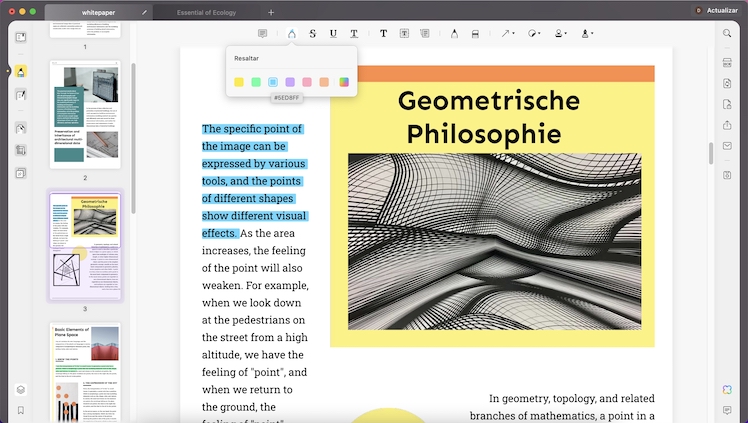748x423 pixels.
Task: Select the highlighter tool in toolbar
Action: pos(292,33)
